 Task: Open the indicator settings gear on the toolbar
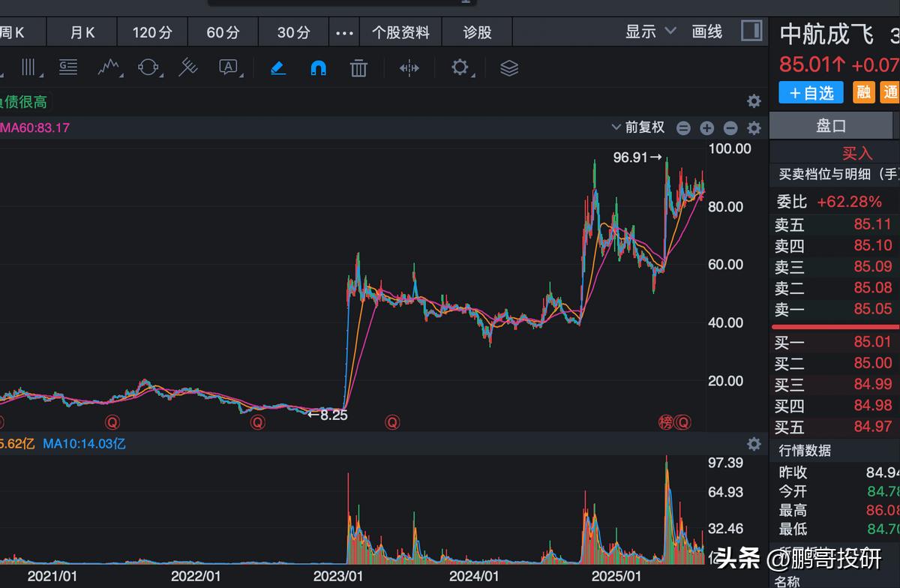(460, 68)
